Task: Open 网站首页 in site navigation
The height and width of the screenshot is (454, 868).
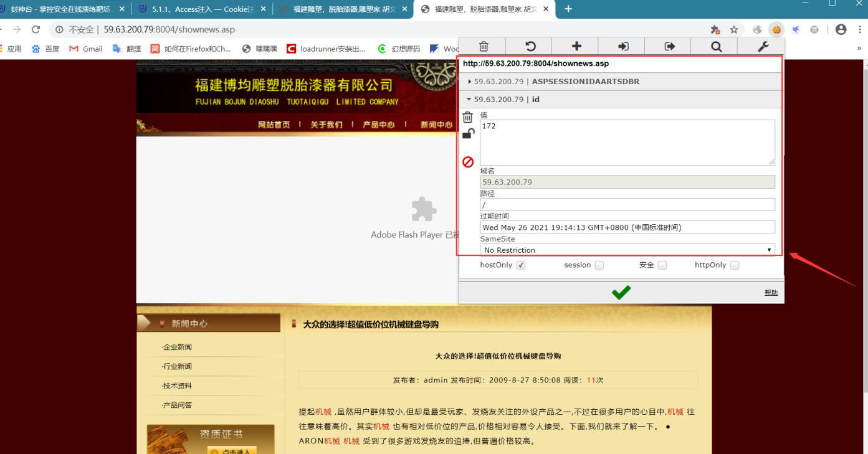Action: point(274,125)
